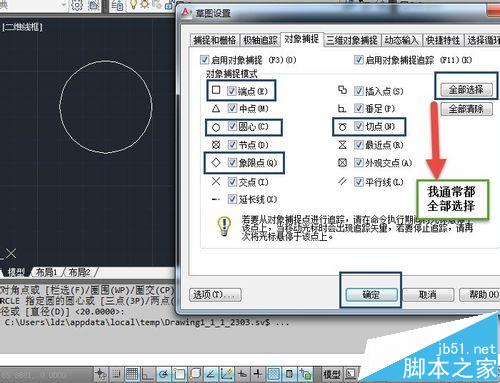Toggle Selection Cycling status bar icon
Viewport: 500px width, 383px height.
305,374
